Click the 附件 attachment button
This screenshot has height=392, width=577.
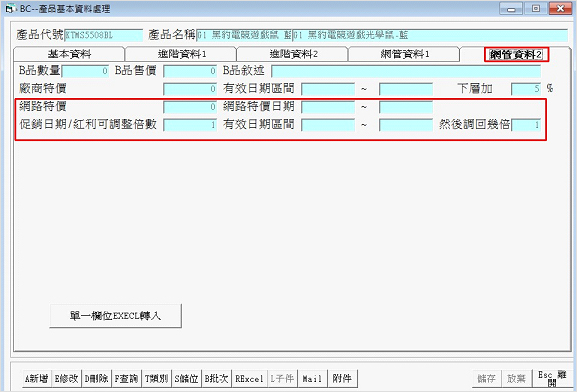[342, 378]
